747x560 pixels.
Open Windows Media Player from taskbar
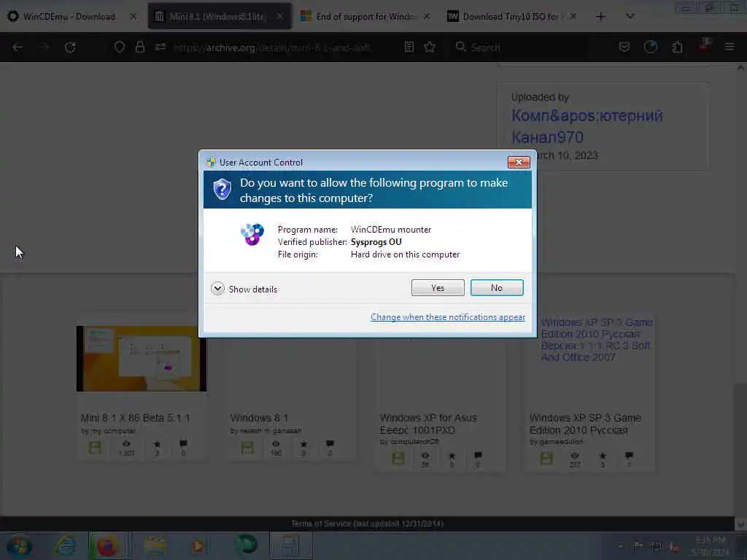point(198,545)
